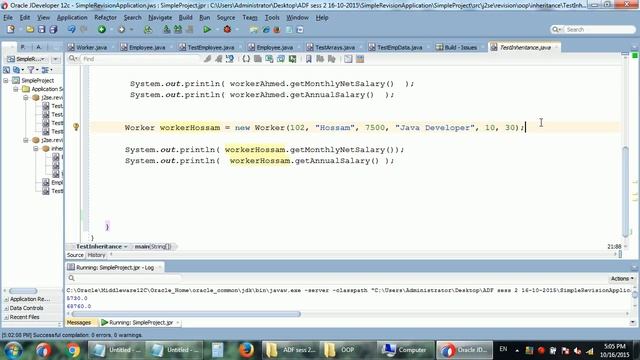This screenshot has width=640, height=360.
Task: Select the Source editor tab
Action: pos(75,255)
